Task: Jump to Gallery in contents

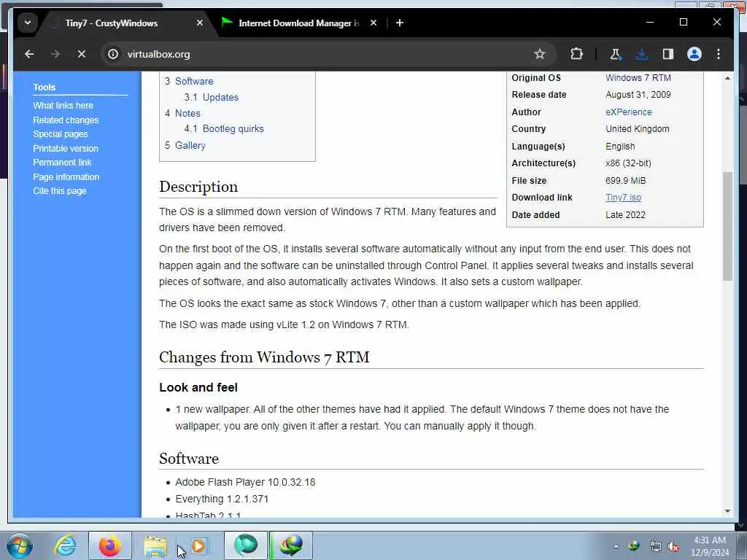Action: pos(190,145)
